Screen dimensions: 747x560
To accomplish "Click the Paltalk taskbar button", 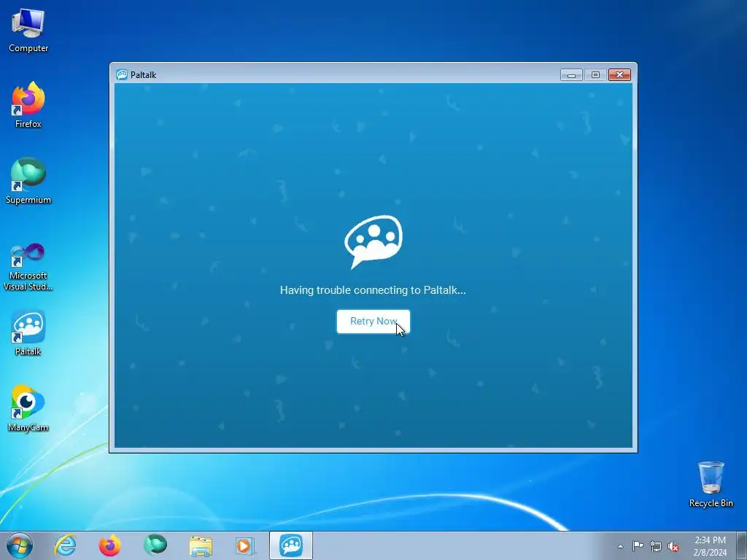I will click(291, 545).
